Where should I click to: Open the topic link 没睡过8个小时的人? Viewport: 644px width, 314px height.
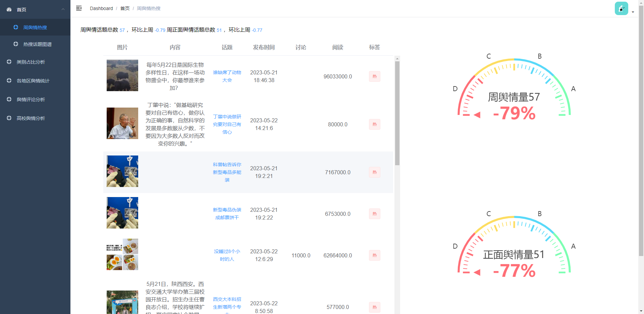coord(227,255)
